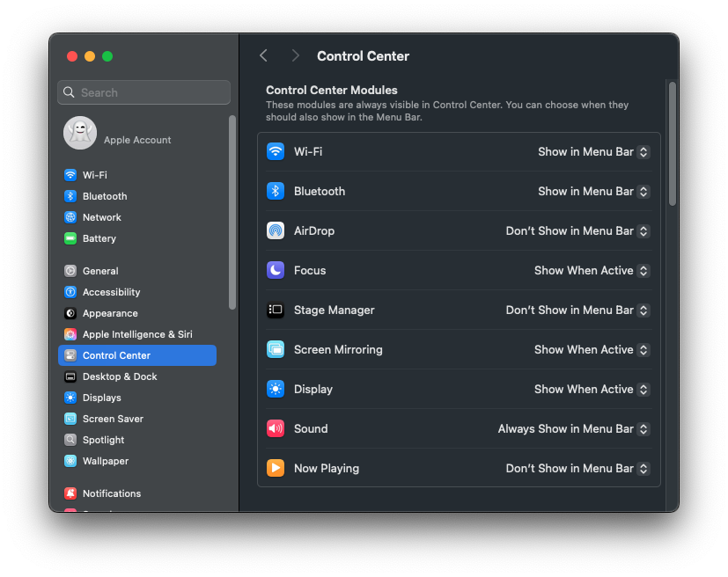Click the Battery icon in sidebar
This screenshot has width=728, height=577.
70,238
